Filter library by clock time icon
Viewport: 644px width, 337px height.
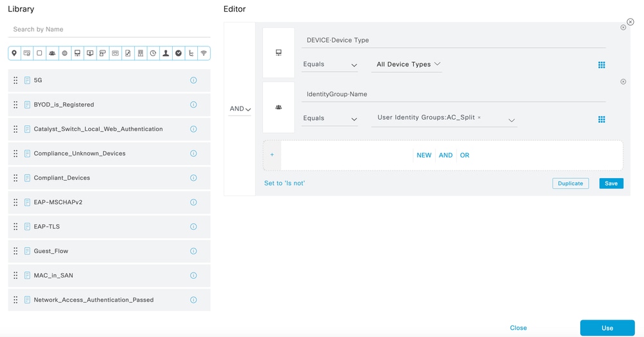pyautogui.click(x=153, y=53)
